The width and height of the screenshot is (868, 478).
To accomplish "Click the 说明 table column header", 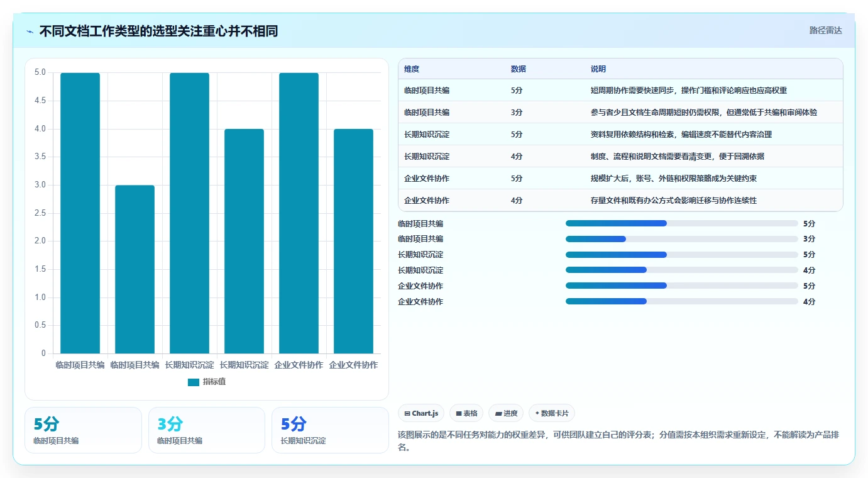I will pyautogui.click(x=598, y=69).
